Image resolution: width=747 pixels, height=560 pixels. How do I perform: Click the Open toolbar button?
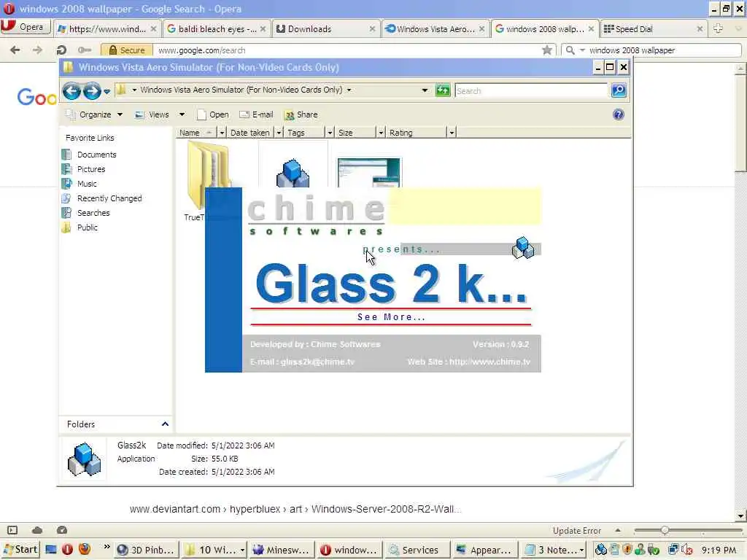click(x=213, y=114)
